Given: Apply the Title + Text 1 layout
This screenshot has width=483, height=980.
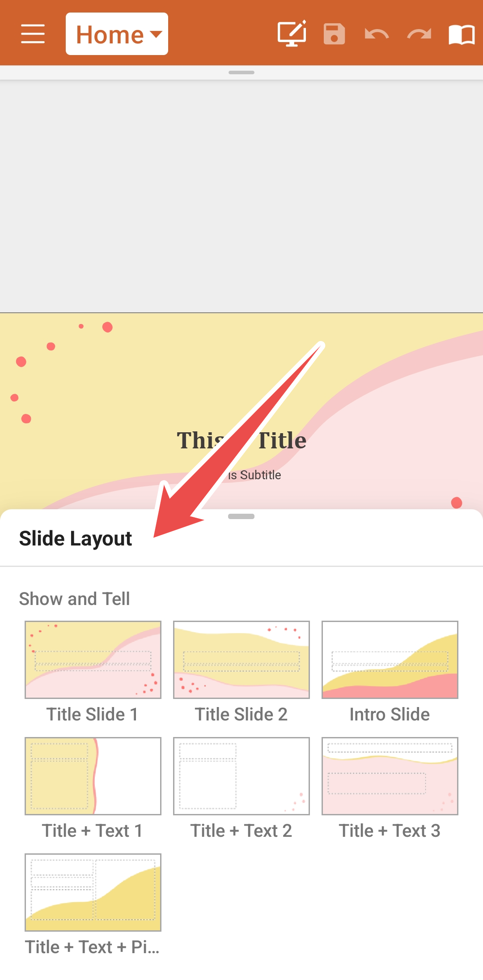Looking at the screenshot, I should click(x=93, y=776).
